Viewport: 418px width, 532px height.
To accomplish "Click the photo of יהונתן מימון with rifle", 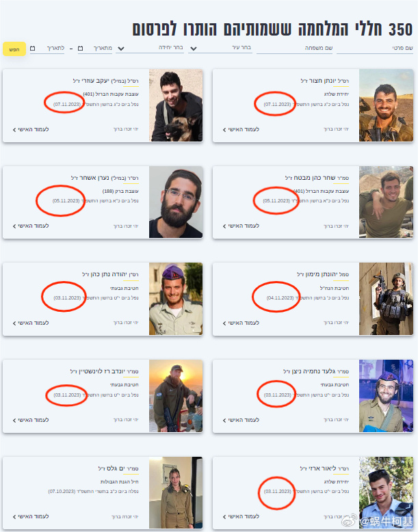I will click(x=386, y=299).
